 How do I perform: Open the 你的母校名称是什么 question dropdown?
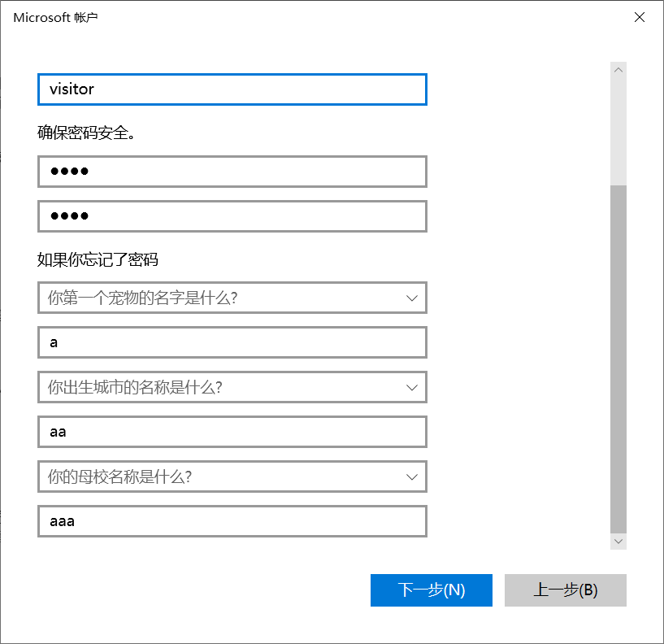[x=232, y=476]
